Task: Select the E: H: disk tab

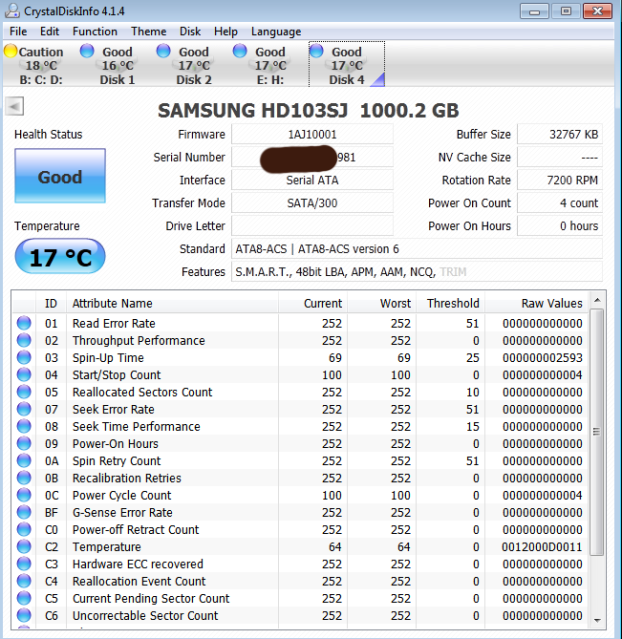Action: 270,65
